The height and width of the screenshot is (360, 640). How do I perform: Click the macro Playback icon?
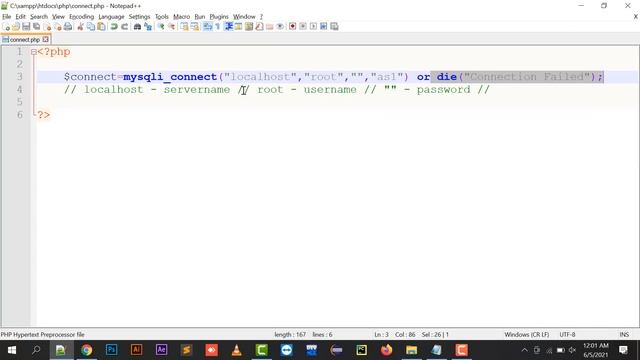click(x=313, y=27)
